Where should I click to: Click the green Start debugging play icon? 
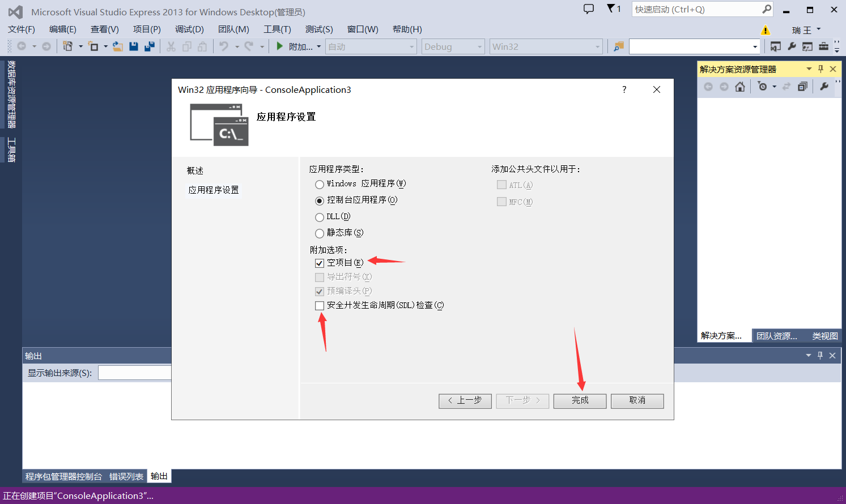279,46
